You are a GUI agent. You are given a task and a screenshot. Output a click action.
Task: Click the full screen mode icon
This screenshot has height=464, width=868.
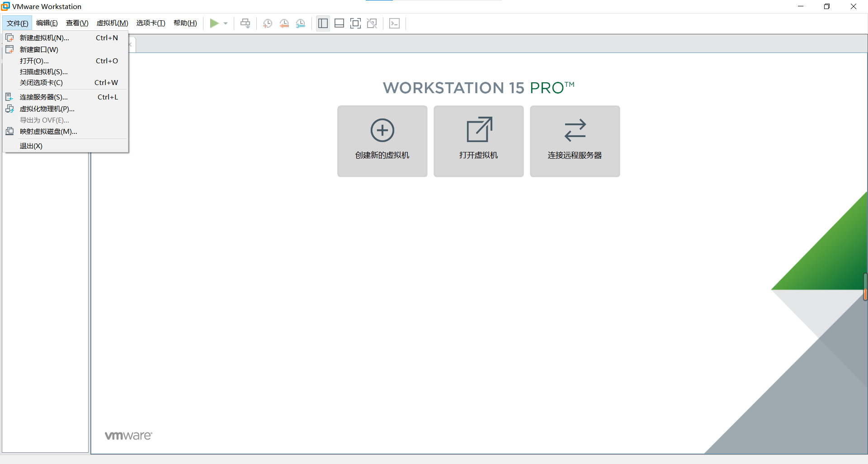(355, 24)
